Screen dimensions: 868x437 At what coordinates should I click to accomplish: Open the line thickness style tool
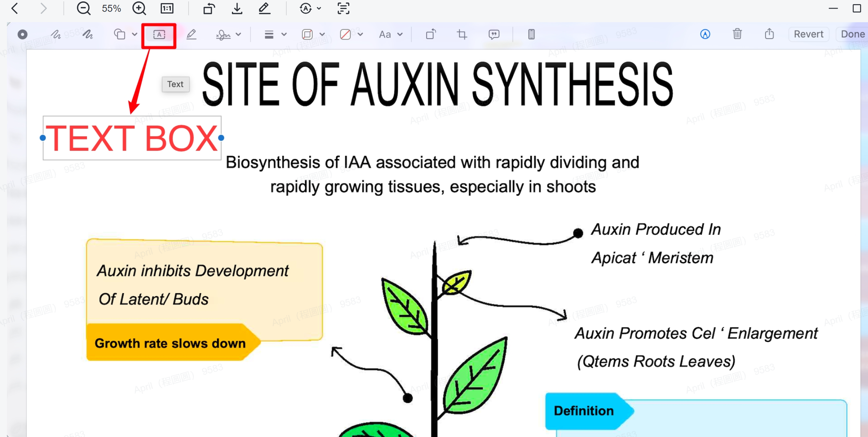click(x=269, y=34)
